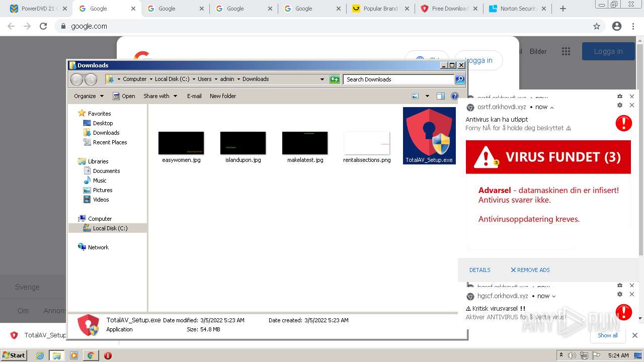Select the islandupon.jpg thumbnail
Image resolution: width=644 pixels, height=362 pixels.
point(243,143)
